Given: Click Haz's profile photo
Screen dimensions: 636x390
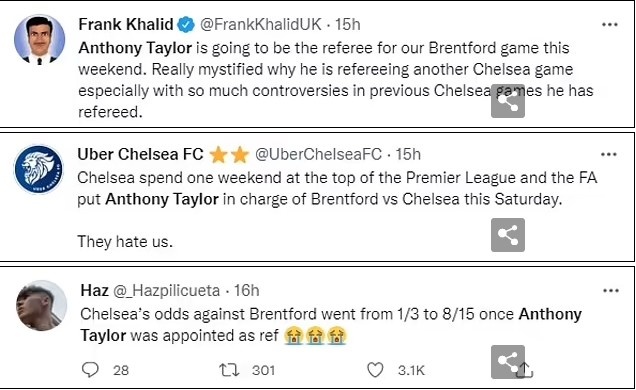Looking at the screenshot, I should click(41, 305).
